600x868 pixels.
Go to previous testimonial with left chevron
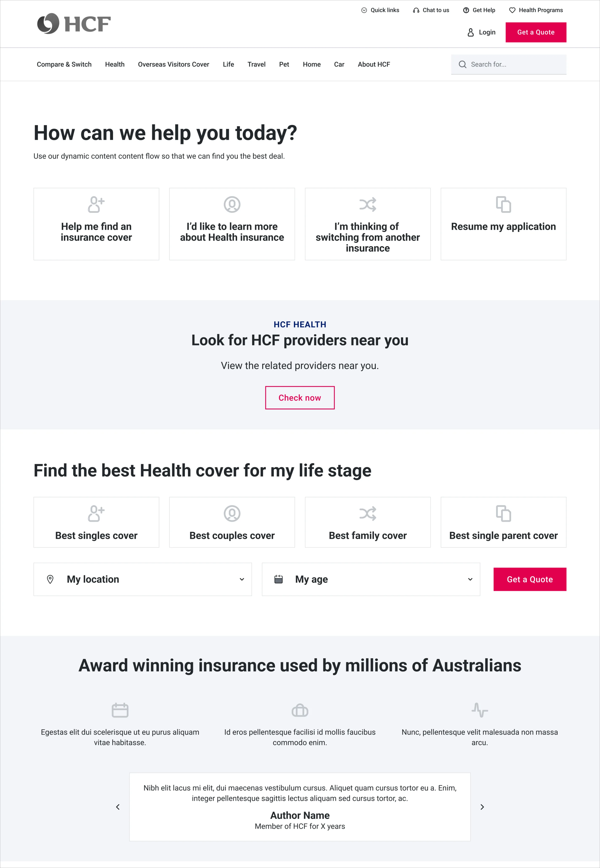pyautogui.click(x=118, y=807)
